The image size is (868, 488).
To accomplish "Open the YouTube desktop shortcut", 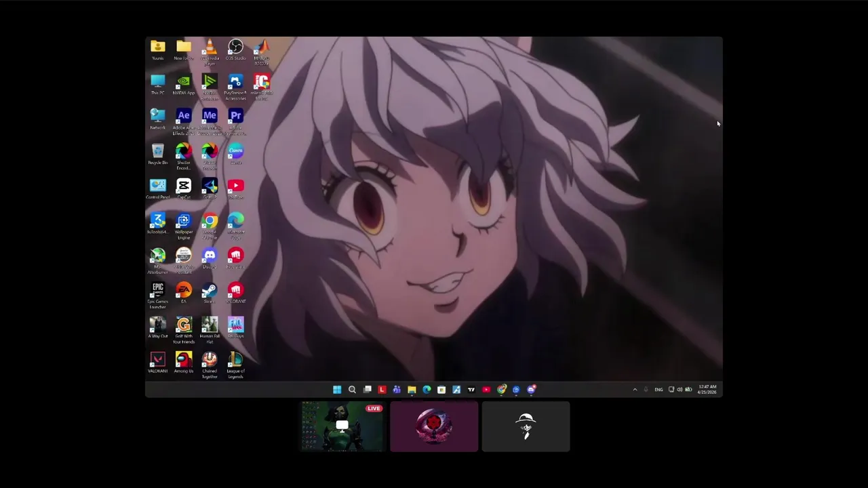I will point(235,189).
